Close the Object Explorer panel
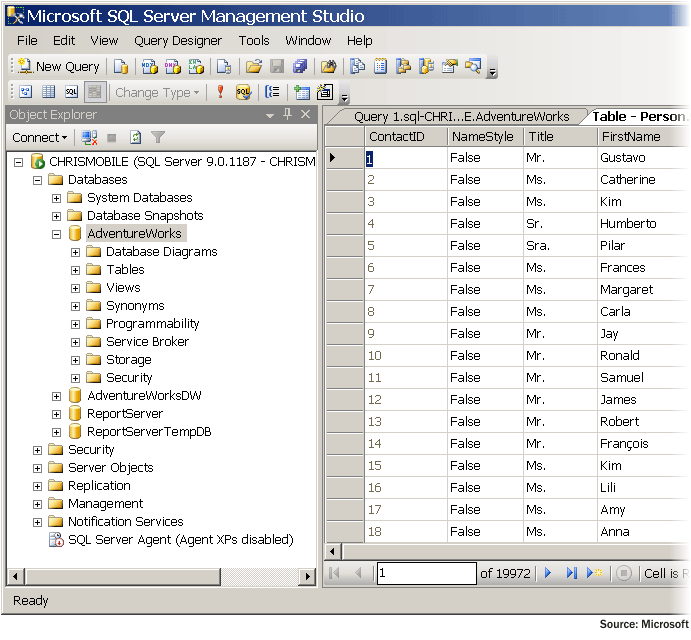 click(x=305, y=115)
